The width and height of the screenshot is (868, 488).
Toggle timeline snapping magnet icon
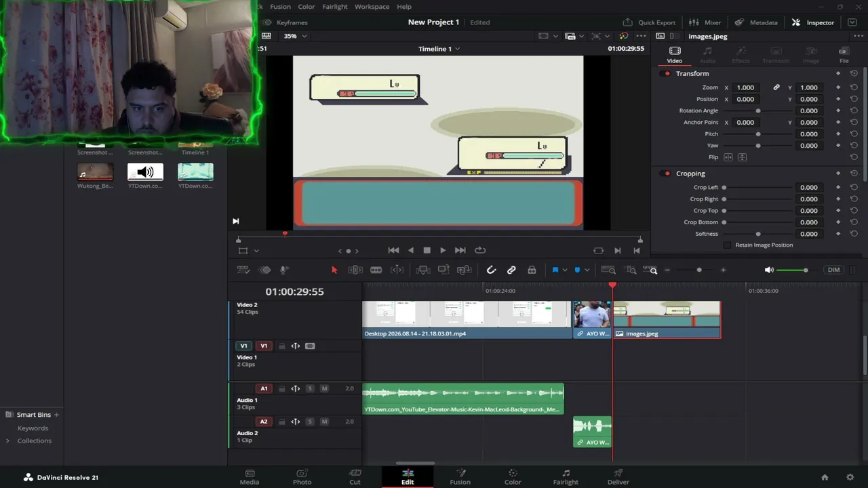(x=492, y=270)
